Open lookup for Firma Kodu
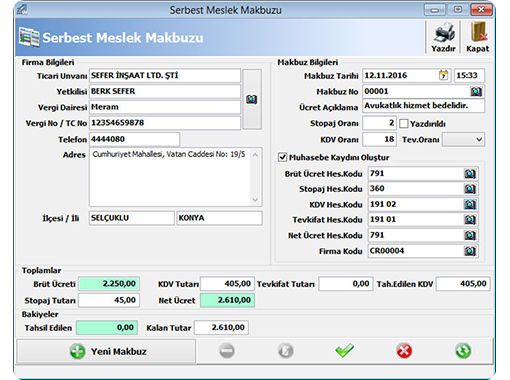 (470, 251)
